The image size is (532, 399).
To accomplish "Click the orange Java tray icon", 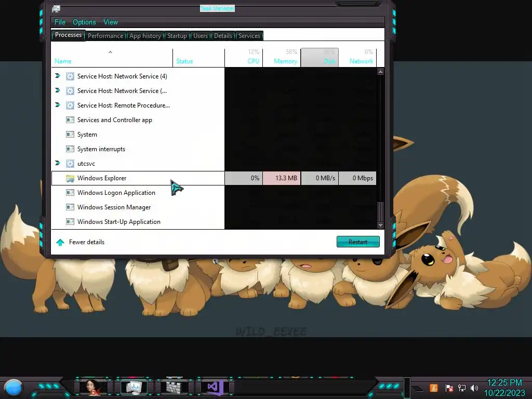I will tap(434, 388).
